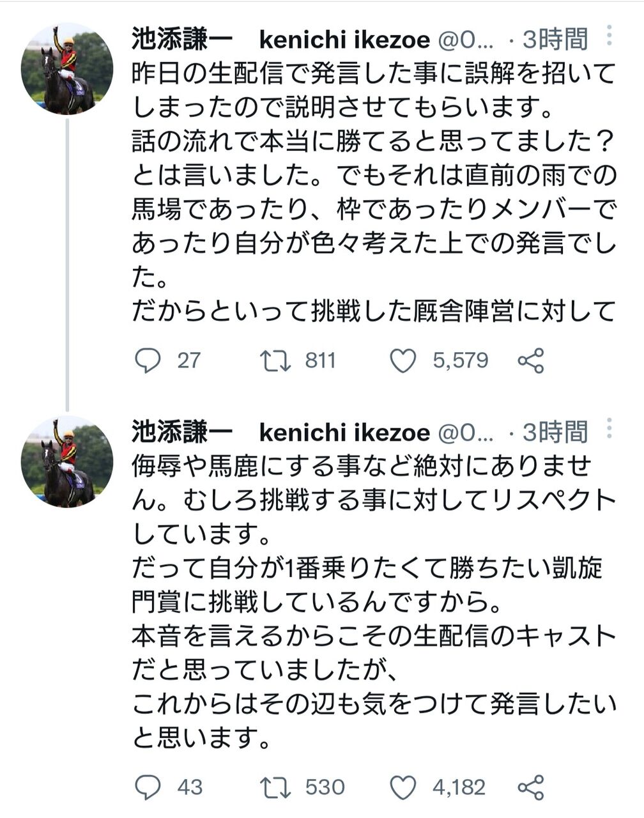
Task: Click the first tweet's 3時間 timestamp
Action: coord(555,40)
